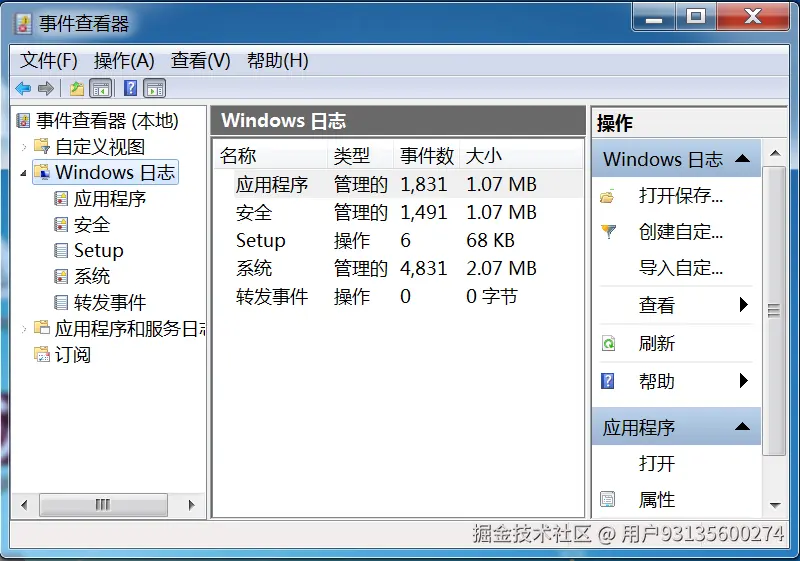Collapse the Windows 日志 tree node

point(23,173)
